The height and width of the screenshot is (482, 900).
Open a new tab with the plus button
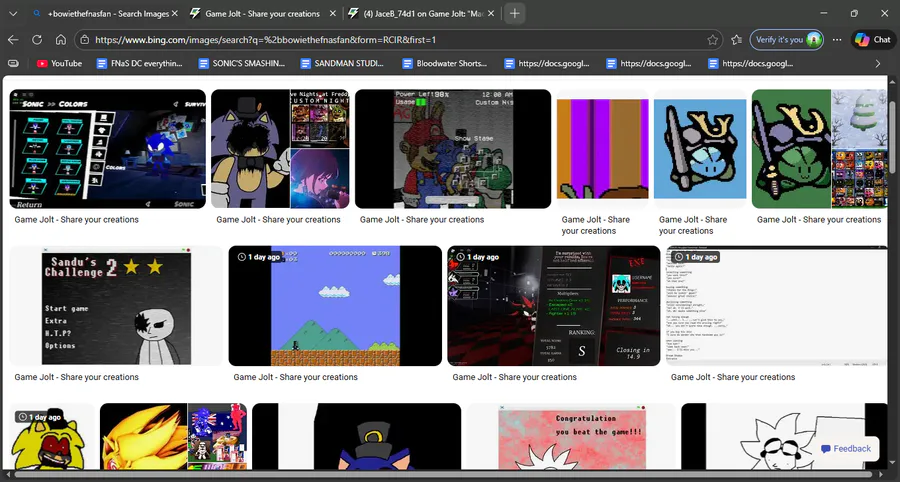(515, 13)
